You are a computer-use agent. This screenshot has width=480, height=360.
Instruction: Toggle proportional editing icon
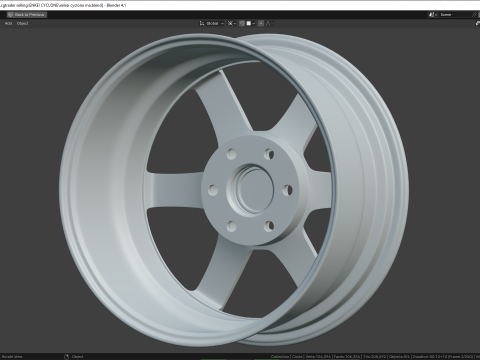pos(261,23)
